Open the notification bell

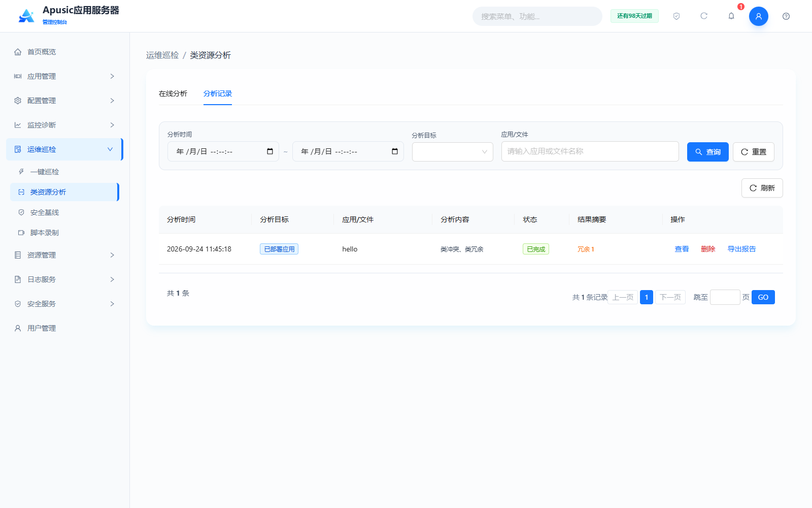click(x=731, y=16)
